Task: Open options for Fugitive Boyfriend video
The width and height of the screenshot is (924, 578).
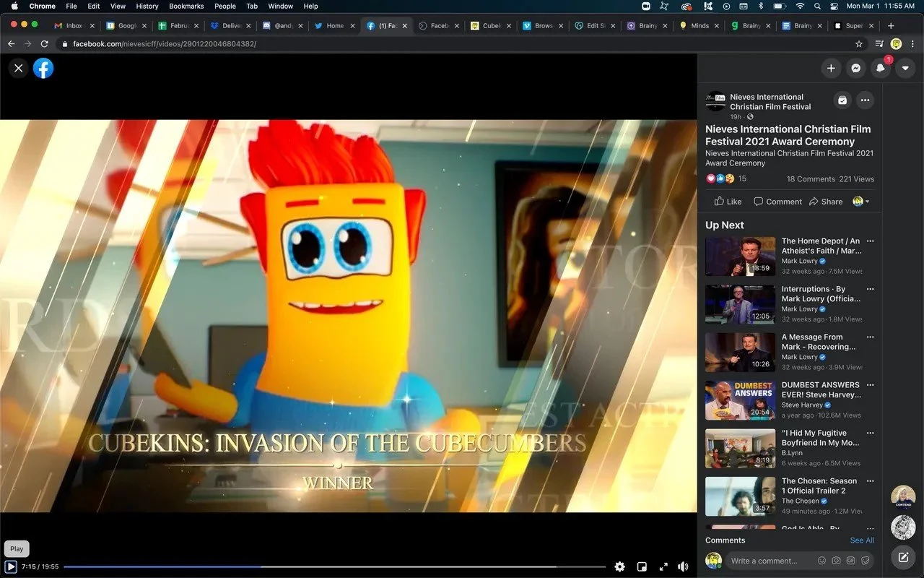Action: click(x=870, y=433)
